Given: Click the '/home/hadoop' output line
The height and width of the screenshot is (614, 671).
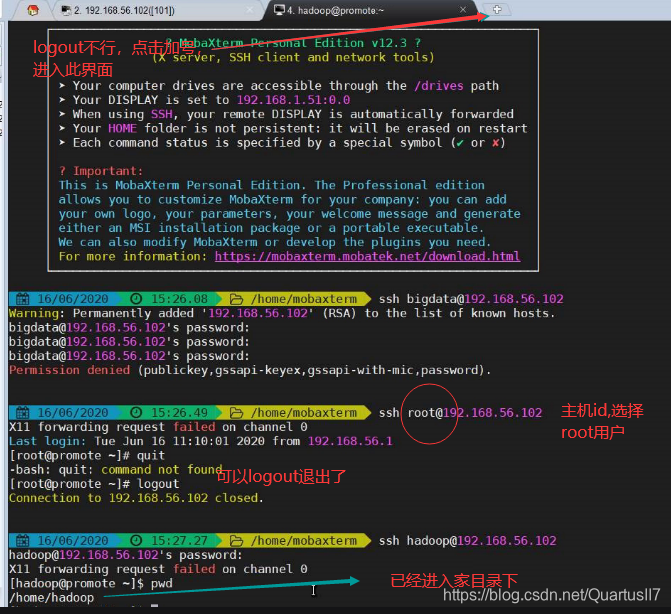Looking at the screenshot, I should pos(51,598).
